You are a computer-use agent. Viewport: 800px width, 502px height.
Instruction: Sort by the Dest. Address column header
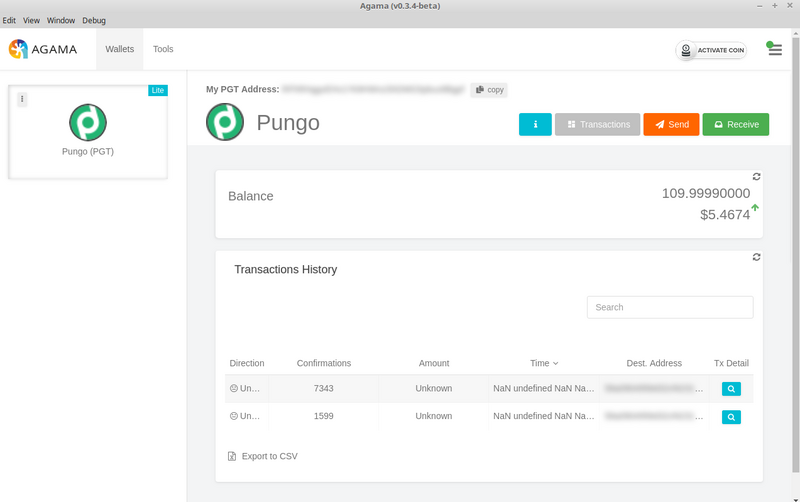(x=654, y=363)
